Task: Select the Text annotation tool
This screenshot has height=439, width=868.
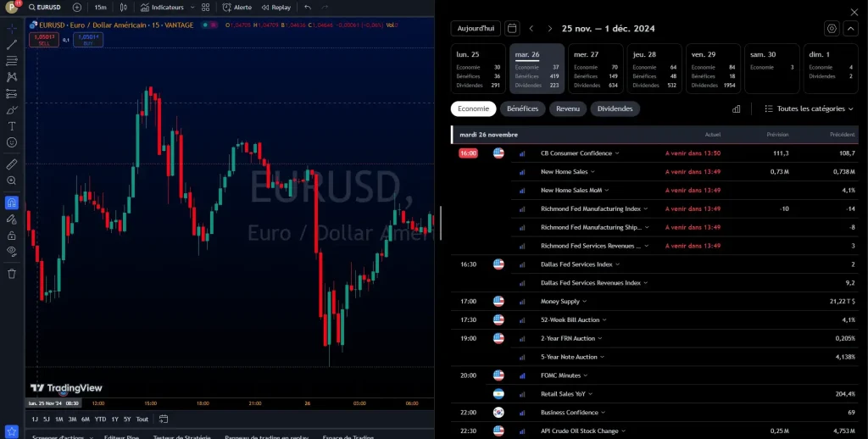Action: [x=12, y=126]
